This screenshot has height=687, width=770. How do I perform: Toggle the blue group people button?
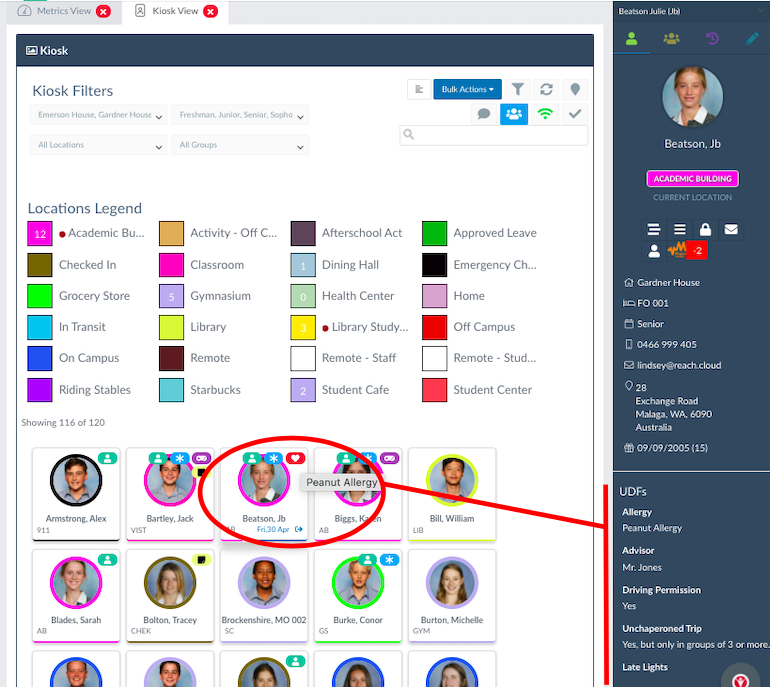tap(514, 114)
